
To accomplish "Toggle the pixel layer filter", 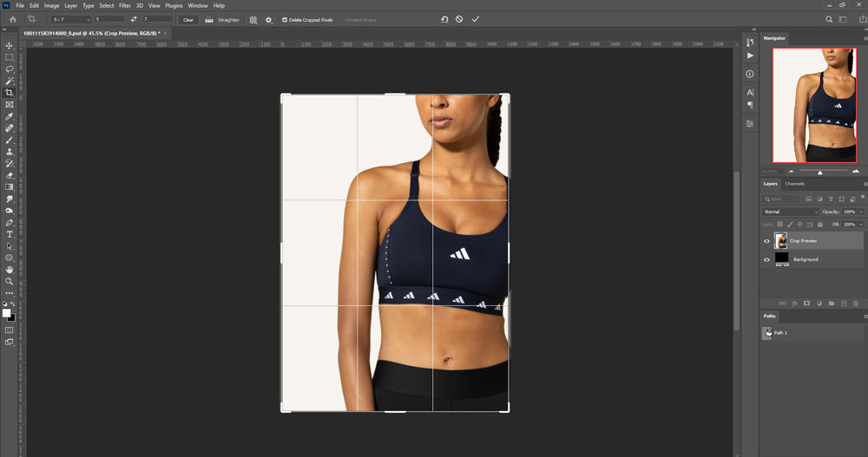I will click(x=809, y=199).
